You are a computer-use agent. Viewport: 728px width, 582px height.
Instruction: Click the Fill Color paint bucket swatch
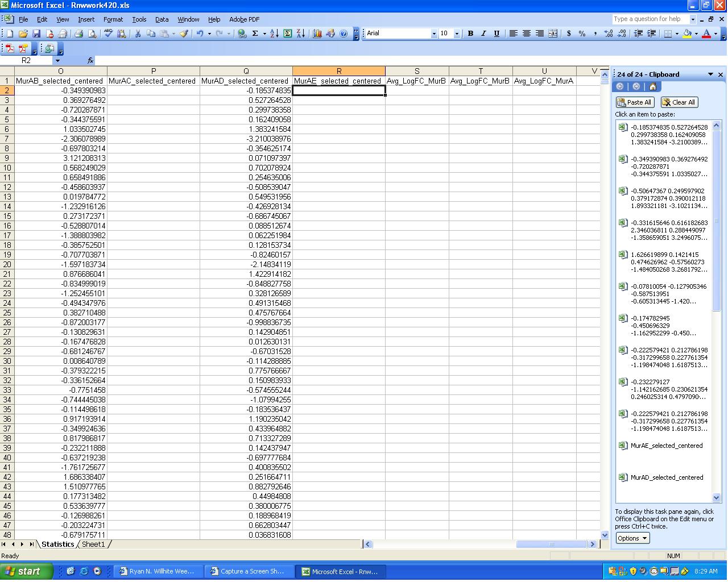[687, 34]
